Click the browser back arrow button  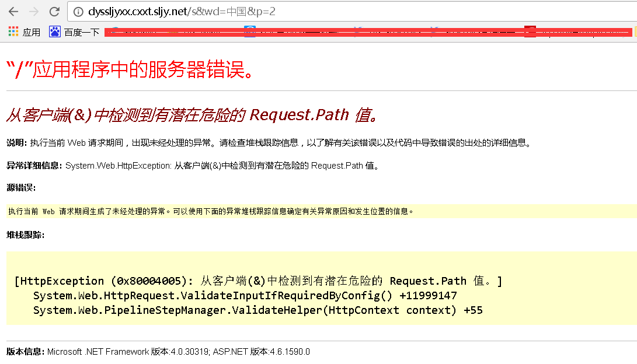pos(13,11)
